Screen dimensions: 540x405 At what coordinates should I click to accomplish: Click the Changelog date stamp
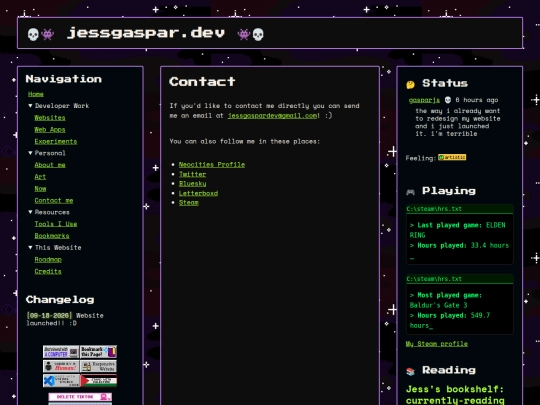[x=49, y=315]
